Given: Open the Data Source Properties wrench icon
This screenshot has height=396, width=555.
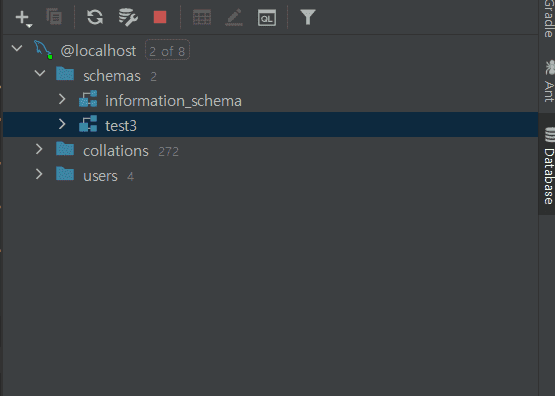Looking at the screenshot, I should 128,17.
